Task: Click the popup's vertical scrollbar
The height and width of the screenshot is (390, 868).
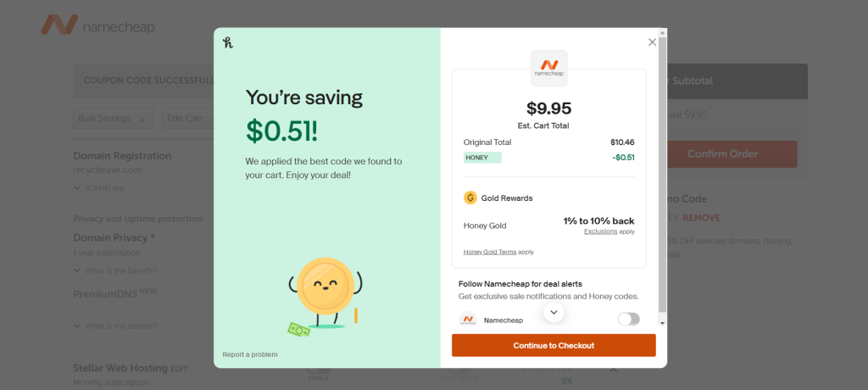Action: (x=663, y=170)
